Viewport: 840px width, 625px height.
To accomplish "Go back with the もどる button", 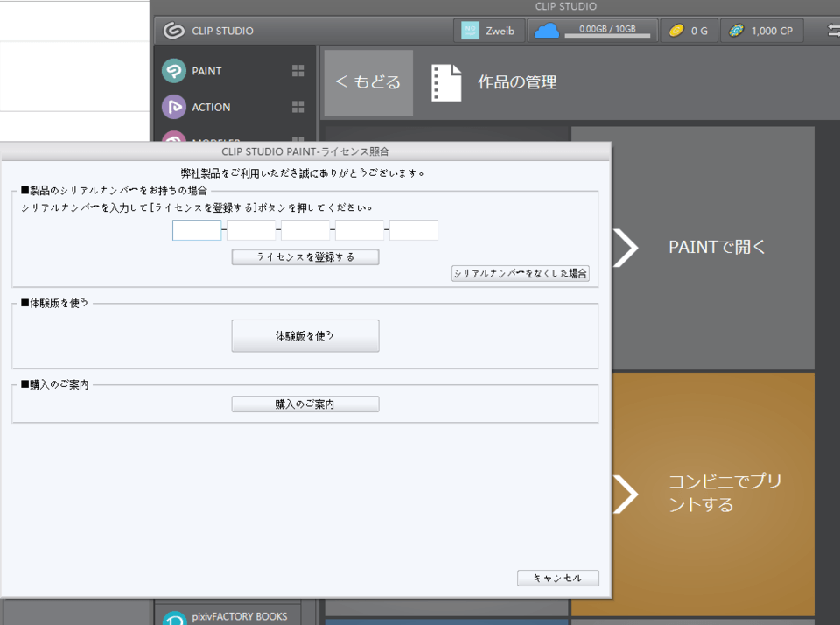I will coord(368,83).
